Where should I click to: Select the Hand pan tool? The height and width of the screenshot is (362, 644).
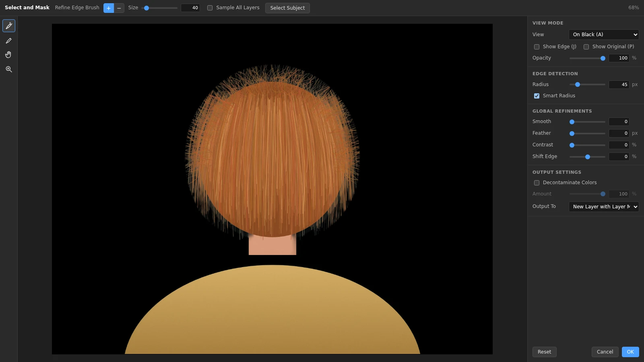[9, 55]
